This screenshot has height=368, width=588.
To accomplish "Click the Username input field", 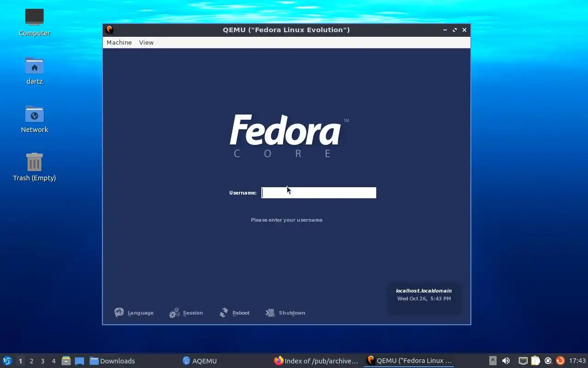I will tap(319, 193).
